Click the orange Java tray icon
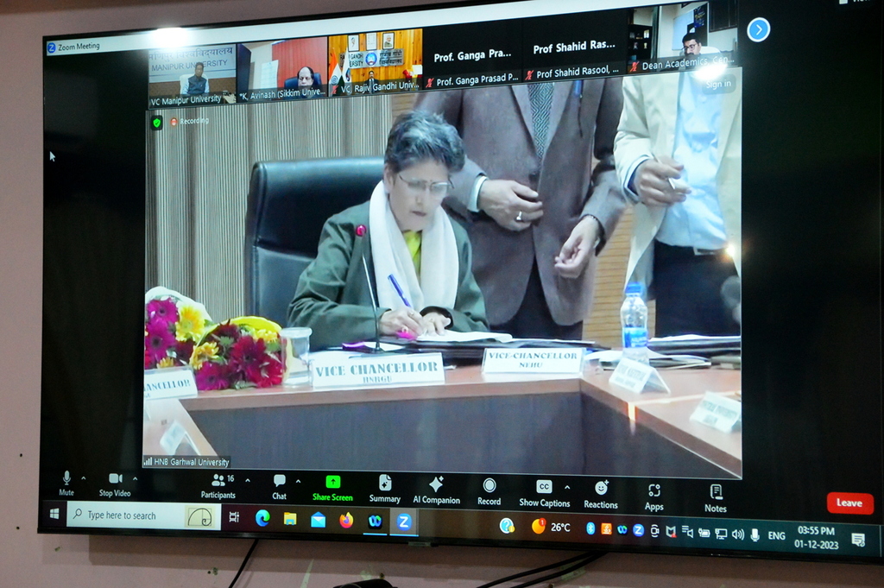 pyautogui.click(x=607, y=529)
